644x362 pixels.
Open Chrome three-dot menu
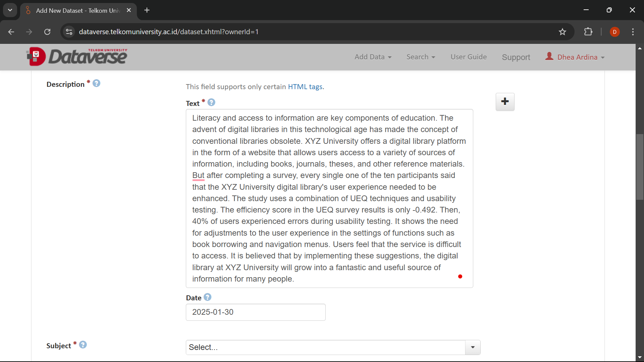[x=633, y=32]
